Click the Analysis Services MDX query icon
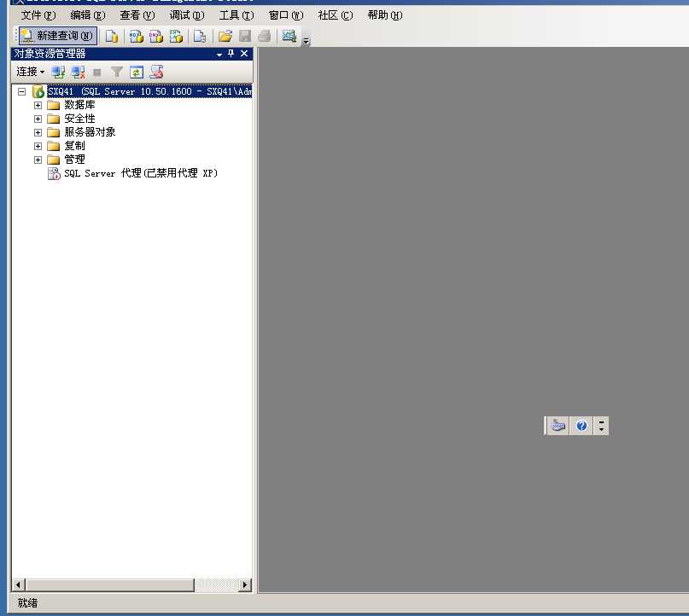This screenshot has height=616, width=689. [x=137, y=36]
